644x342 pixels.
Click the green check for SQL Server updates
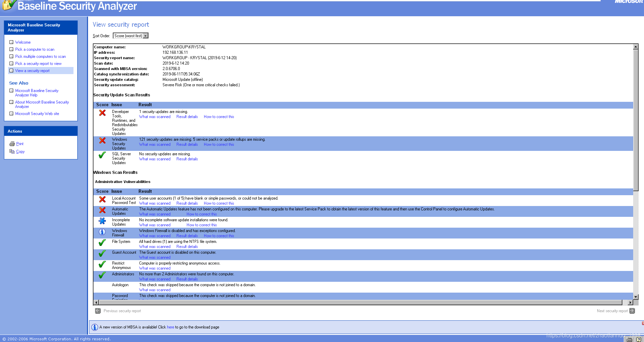click(102, 155)
